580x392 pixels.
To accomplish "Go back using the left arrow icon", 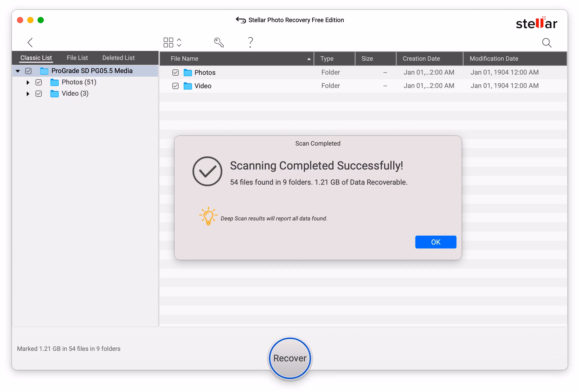I will (x=30, y=42).
